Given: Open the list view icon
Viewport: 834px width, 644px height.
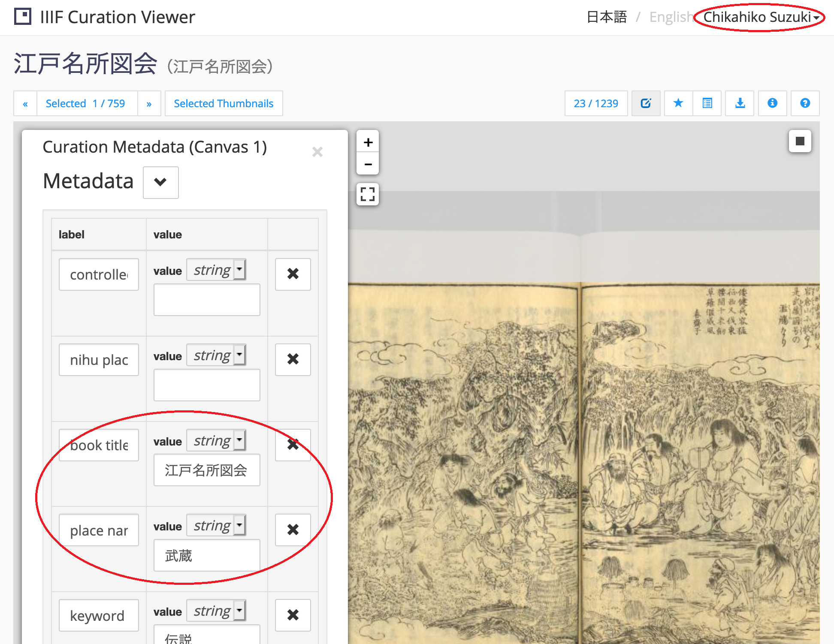Looking at the screenshot, I should 707,103.
